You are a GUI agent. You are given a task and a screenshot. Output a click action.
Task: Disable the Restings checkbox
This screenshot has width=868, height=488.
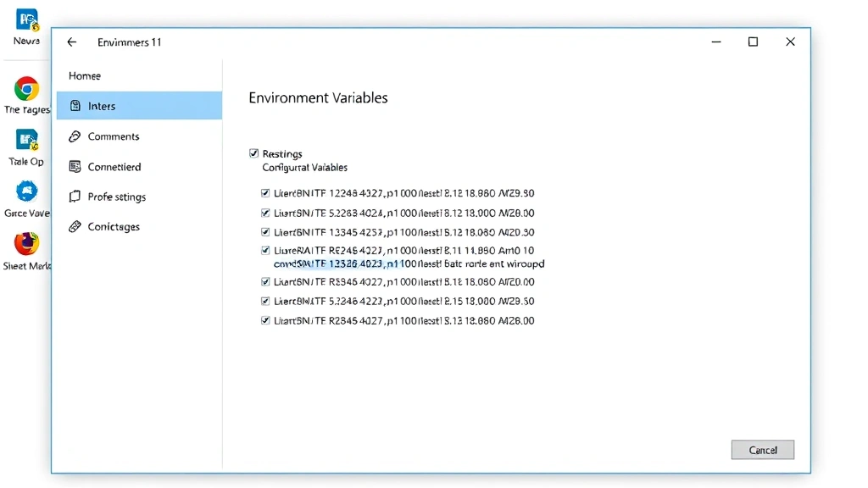(254, 153)
